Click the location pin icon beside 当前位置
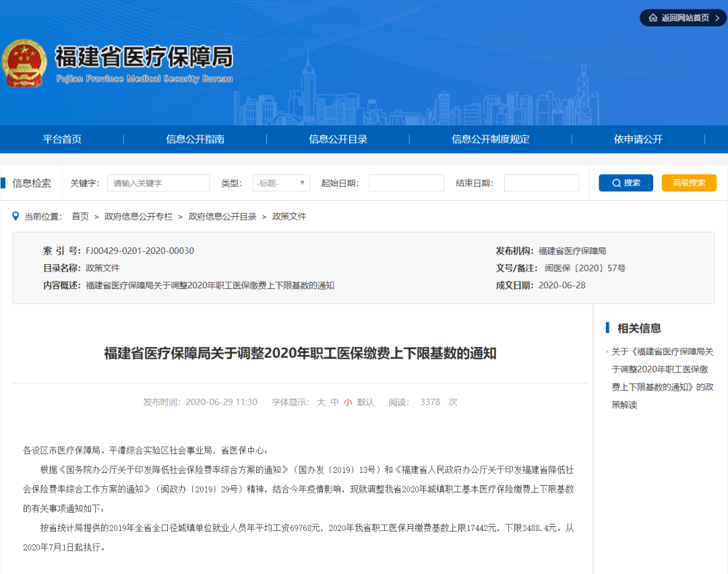This screenshot has height=574, width=728. [x=16, y=216]
